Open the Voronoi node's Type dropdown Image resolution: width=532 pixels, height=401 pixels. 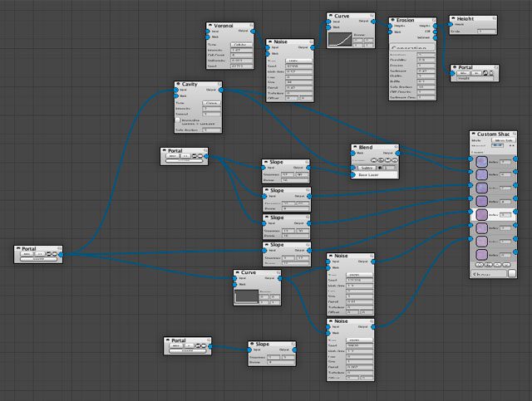(x=241, y=45)
